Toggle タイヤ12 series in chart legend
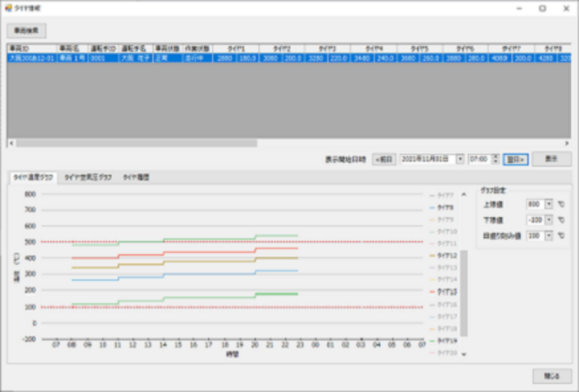Screen dimensions: 579x392 (443, 256)
